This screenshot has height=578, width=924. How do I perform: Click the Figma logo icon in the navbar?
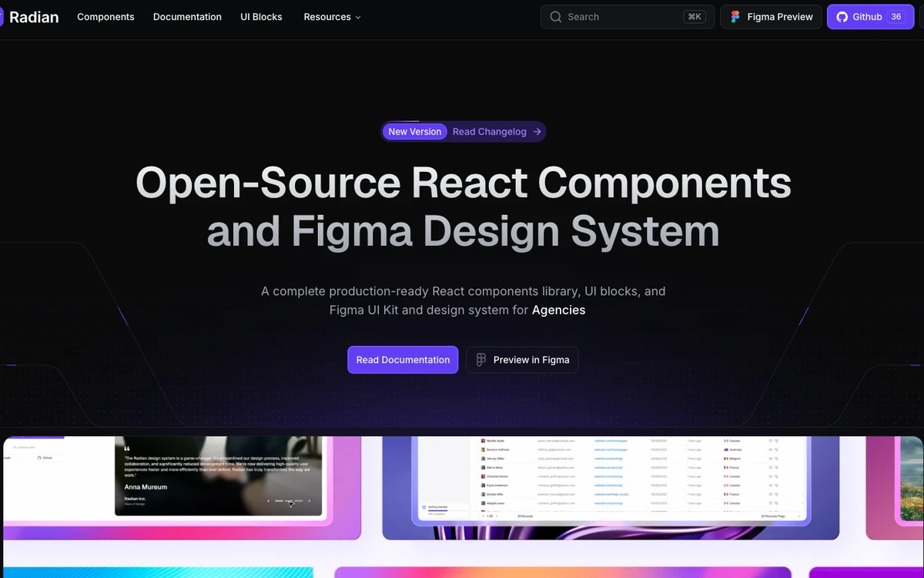pos(735,17)
